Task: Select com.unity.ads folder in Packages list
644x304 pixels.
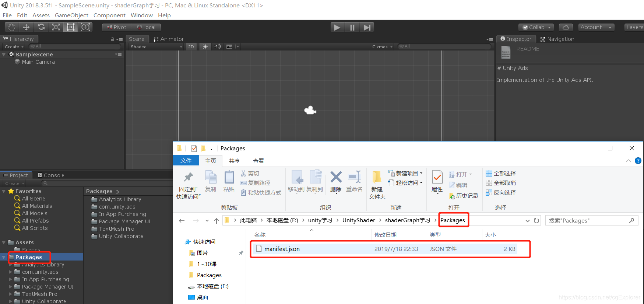Action: (117, 207)
